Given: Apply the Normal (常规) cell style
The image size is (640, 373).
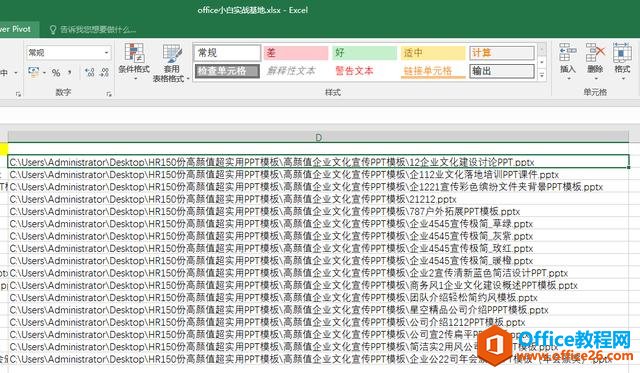Looking at the screenshot, I should tap(227, 53).
